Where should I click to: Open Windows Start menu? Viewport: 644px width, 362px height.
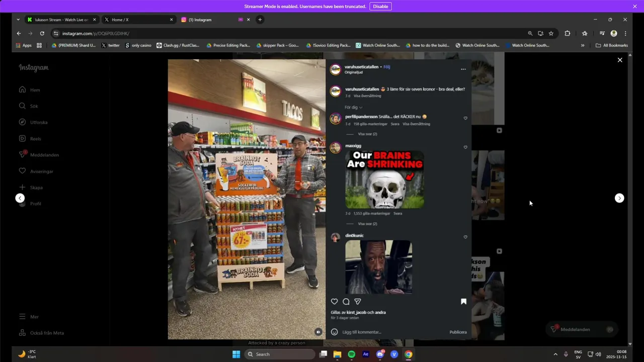(x=236, y=354)
